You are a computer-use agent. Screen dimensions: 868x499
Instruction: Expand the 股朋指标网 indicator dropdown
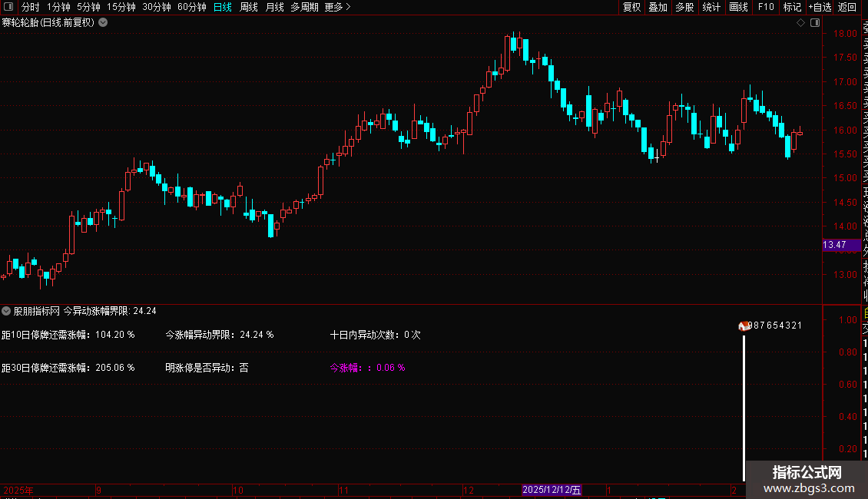[x=6, y=311]
